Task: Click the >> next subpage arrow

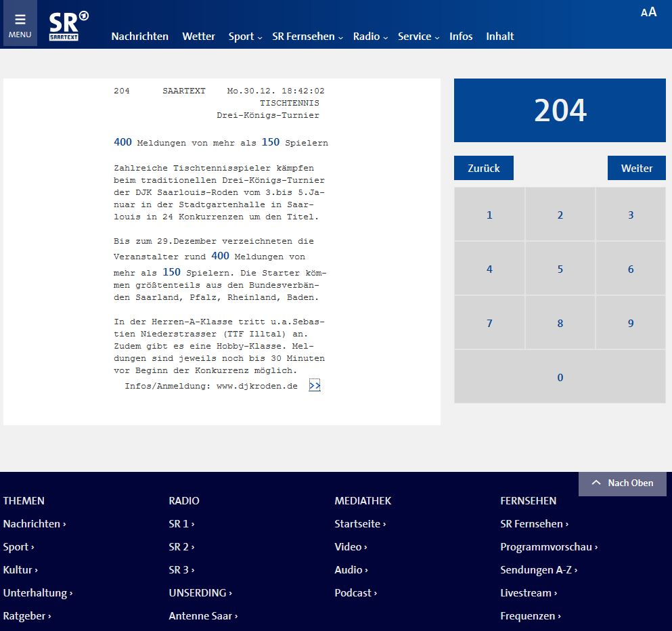Action: (x=314, y=386)
